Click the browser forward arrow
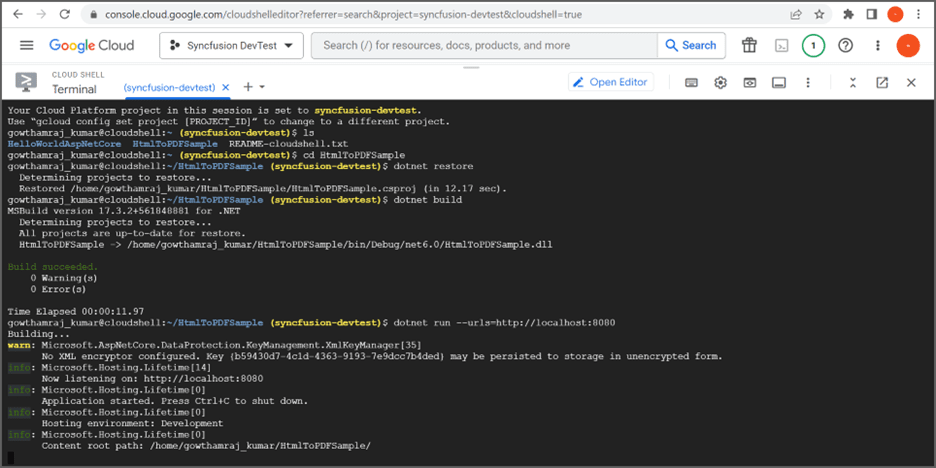This screenshot has height=468, width=936. pos(41,14)
